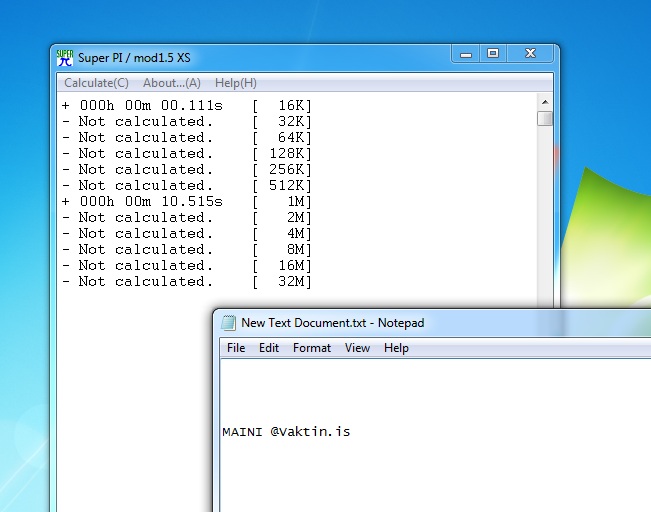This screenshot has width=651, height=512.
Task: Click the Super PI scrollbar up arrow
Action: point(545,102)
